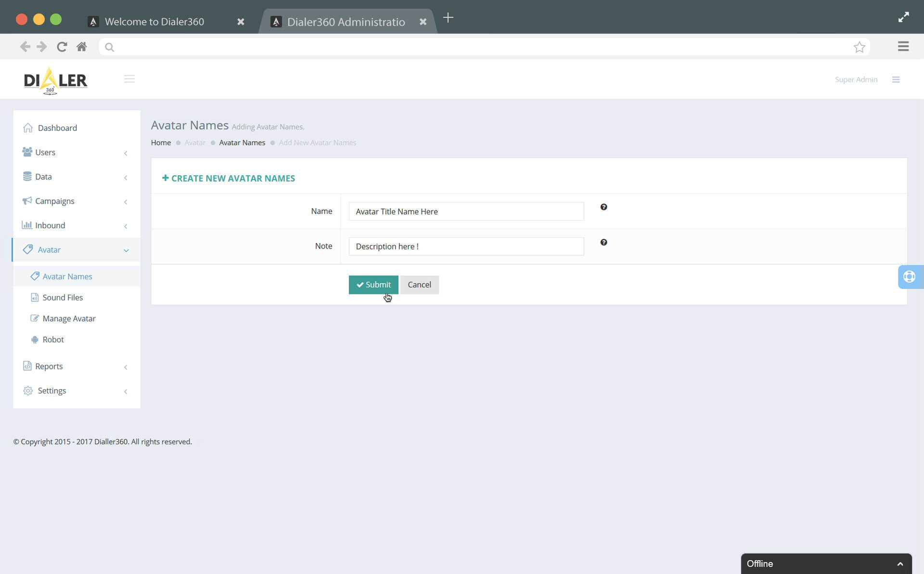Open the Super Admin menu
Screen dimensions: 924x574
(856, 79)
